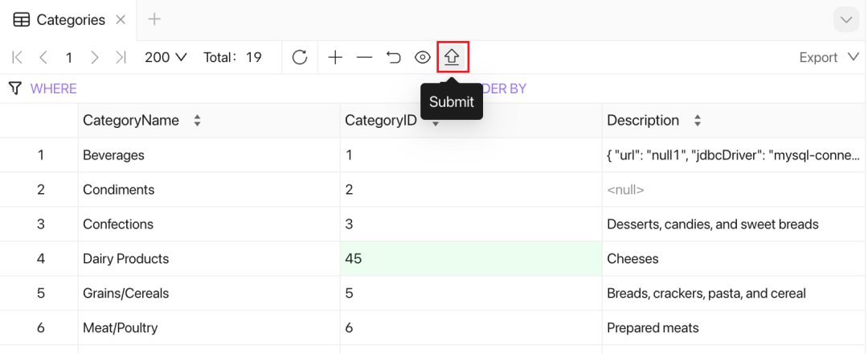Sort by CategoryName column arrows
868x354 pixels.
click(197, 121)
